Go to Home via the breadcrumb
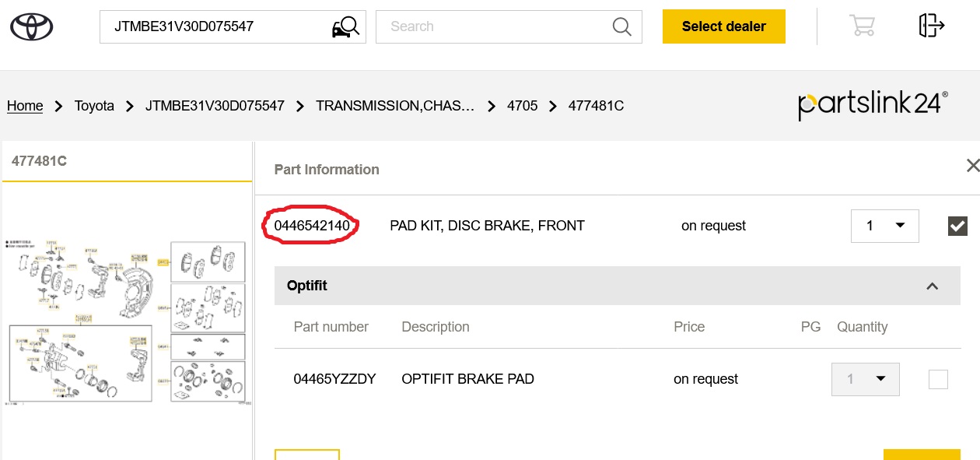The width and height of the screenshot is (980, 460). tap(24, 105)
